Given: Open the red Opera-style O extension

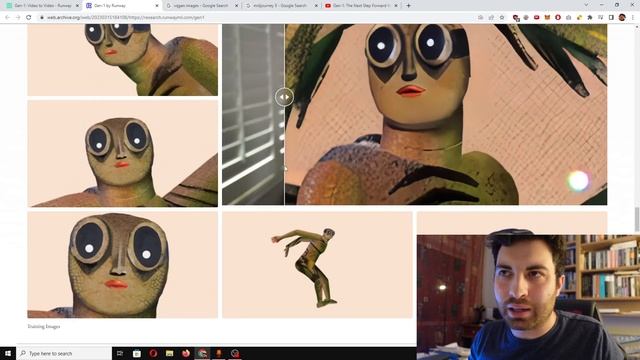Looking at the screenshot, I should pos(558,18).
